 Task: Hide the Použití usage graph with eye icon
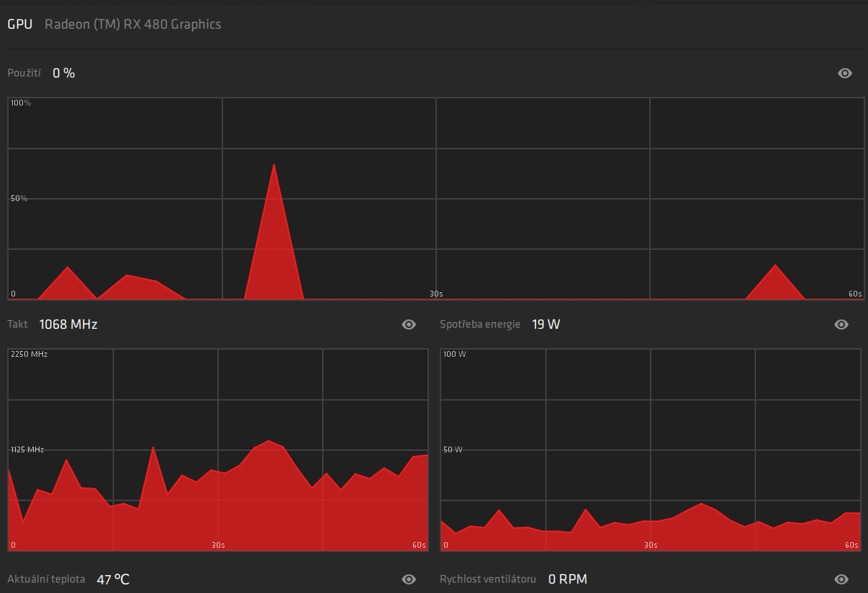[x=845, y=73]
